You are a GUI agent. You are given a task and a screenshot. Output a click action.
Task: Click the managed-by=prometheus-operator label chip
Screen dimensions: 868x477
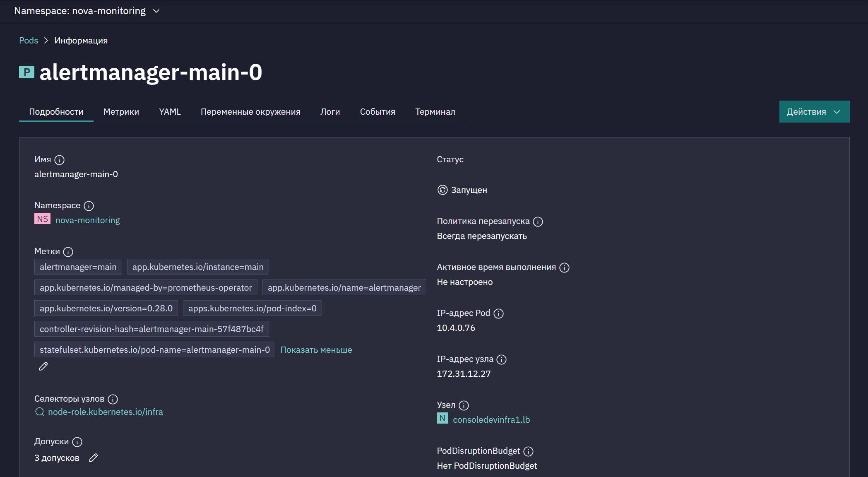point(146,288)
